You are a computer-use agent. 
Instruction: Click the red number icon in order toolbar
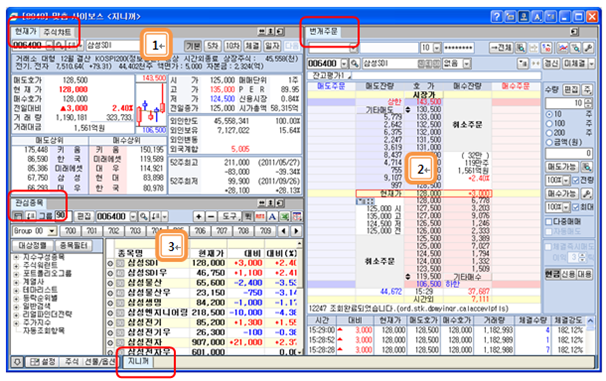coord(546,48)
